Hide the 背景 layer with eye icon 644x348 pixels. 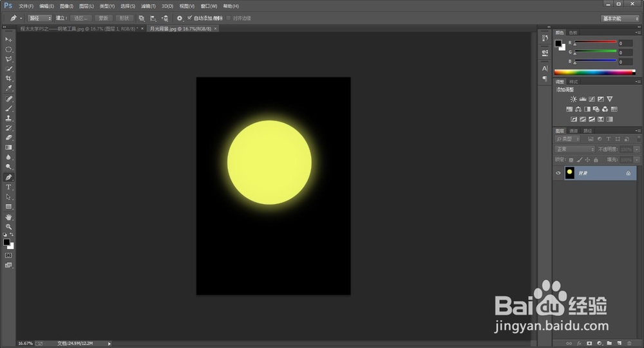[x=558, y=173]
